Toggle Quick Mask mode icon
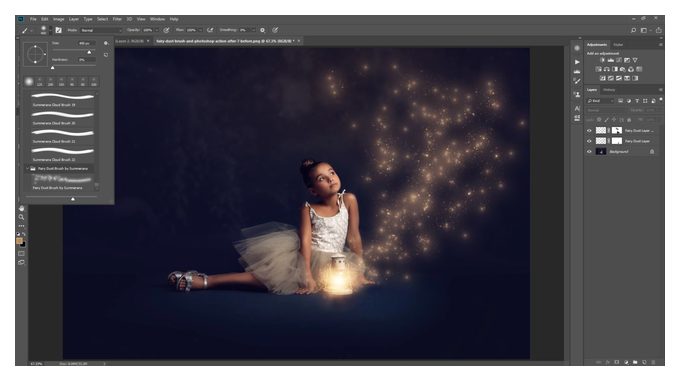The width and height of the screenshot is (680, 381). (21, 254)
